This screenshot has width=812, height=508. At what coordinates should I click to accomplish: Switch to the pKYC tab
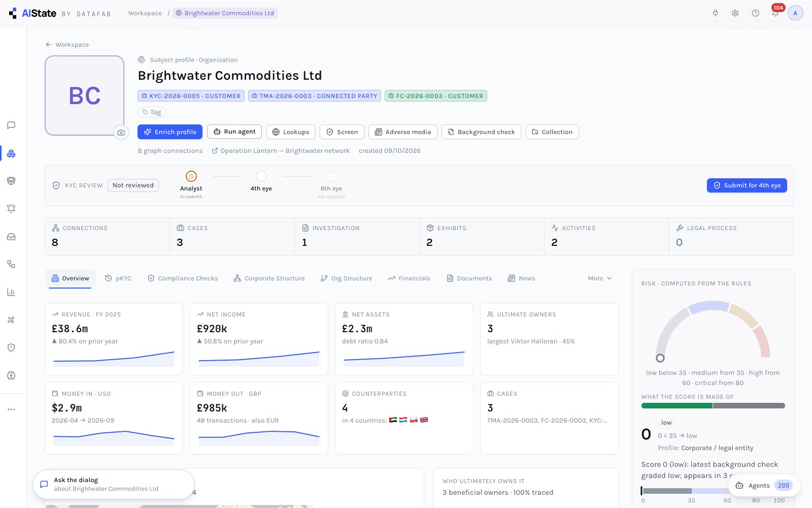point(118,278)
